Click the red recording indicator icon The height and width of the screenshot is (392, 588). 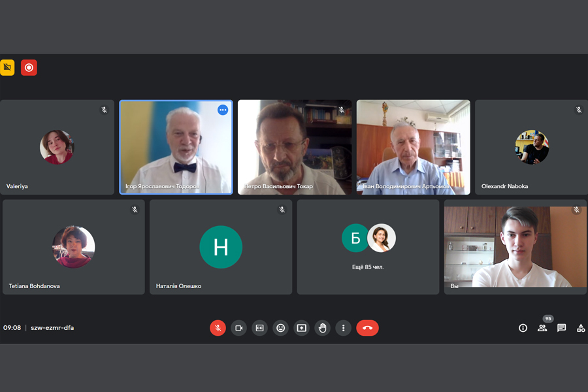29,67
